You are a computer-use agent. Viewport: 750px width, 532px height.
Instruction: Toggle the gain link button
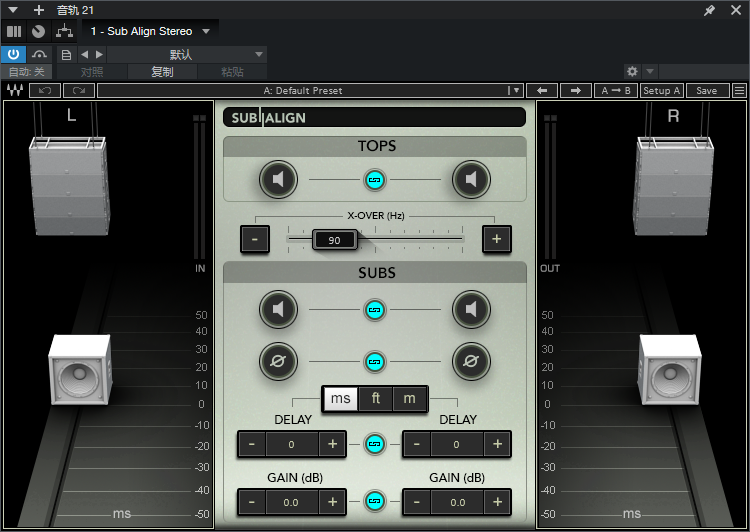tap(375, 501)
